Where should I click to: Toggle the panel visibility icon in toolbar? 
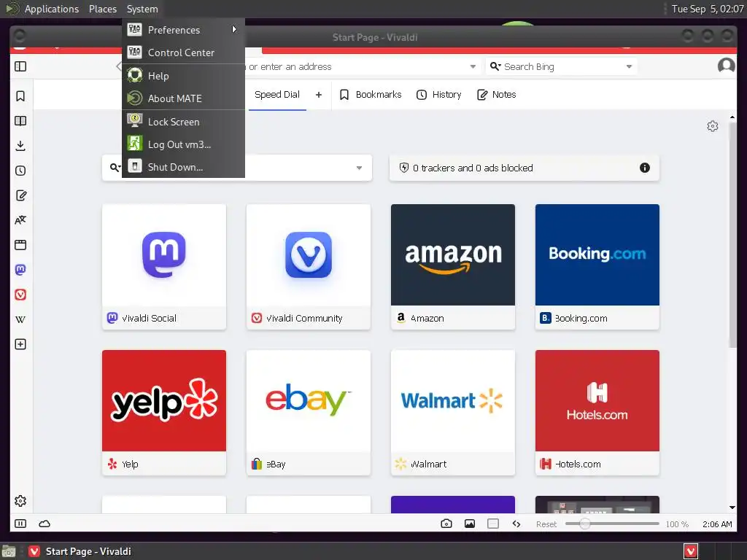(20, 66)
